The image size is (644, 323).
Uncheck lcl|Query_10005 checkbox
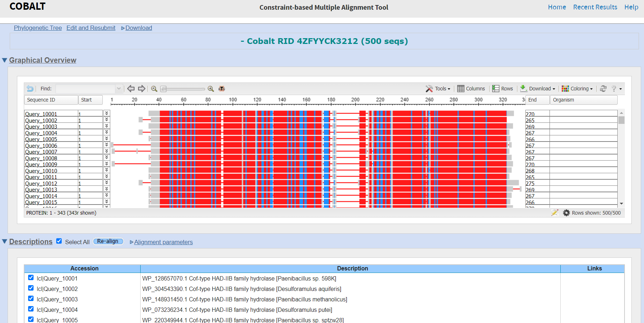31,319
